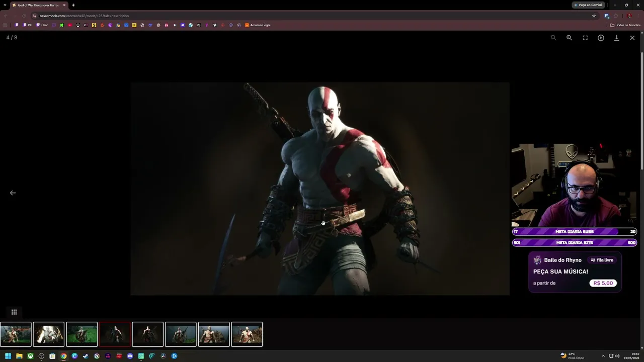Toggle fullscreen mode in the gallery
This screenshot has height=362, width=644.
(585, 38)
